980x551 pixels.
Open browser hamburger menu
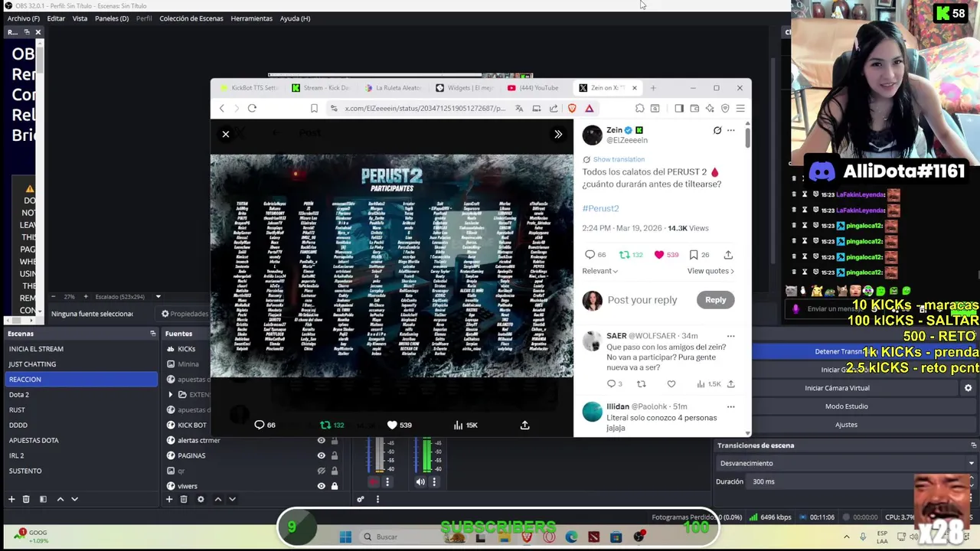click(740, 109)
